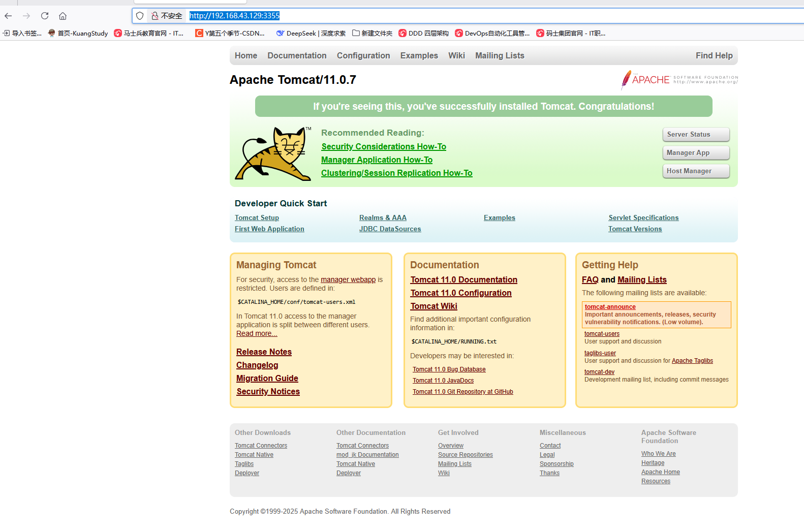Open Tomcat 11.0 JavaDocs link
The width and height of the screenshot is (804, 532).
click(x=443, y=381)
